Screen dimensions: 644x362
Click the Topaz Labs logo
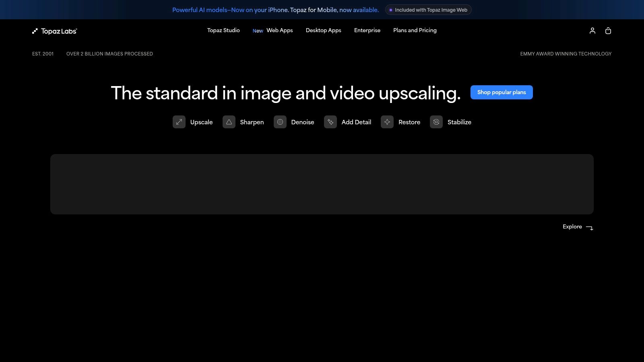pyautogui.click(x=54, y=31)
